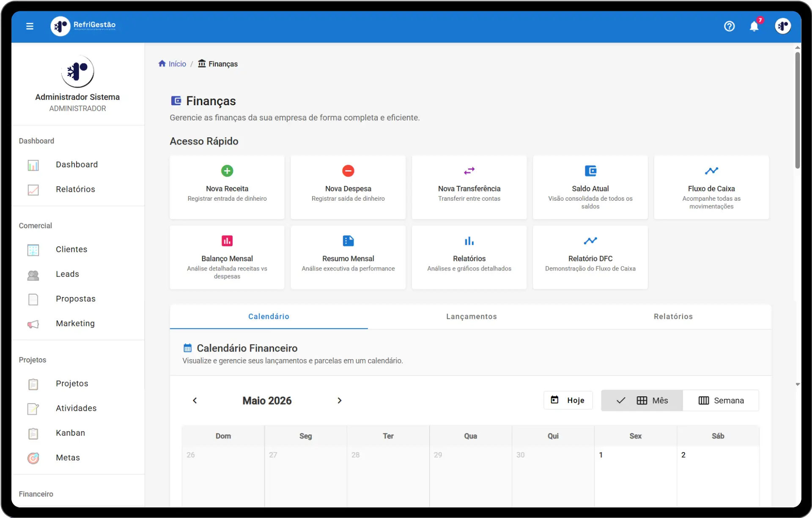The width and height of the screenshot is (812, 518).
Task: Open the hamburger menu icon
Action: (x=30, y=26)
